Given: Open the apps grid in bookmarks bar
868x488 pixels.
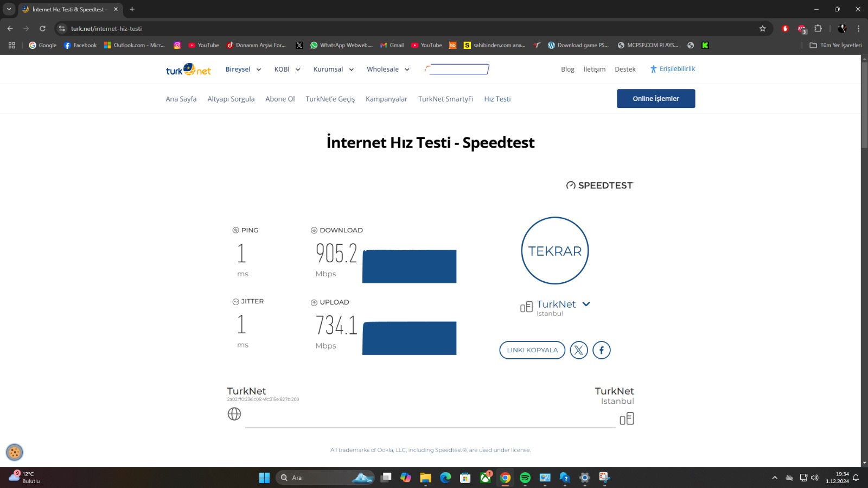Looking at the screenshot, I should coord(12,46).
